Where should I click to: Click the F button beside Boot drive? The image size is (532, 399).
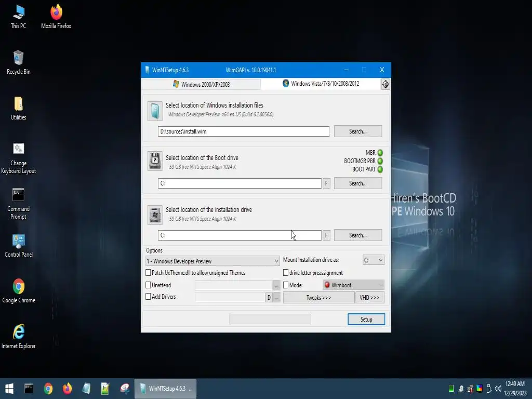(326, 183)
